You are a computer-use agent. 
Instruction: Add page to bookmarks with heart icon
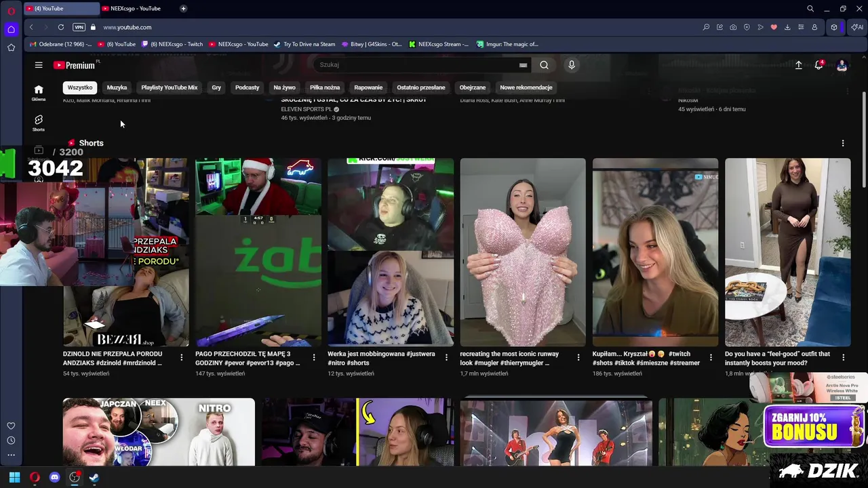click(x=774, y=27)
